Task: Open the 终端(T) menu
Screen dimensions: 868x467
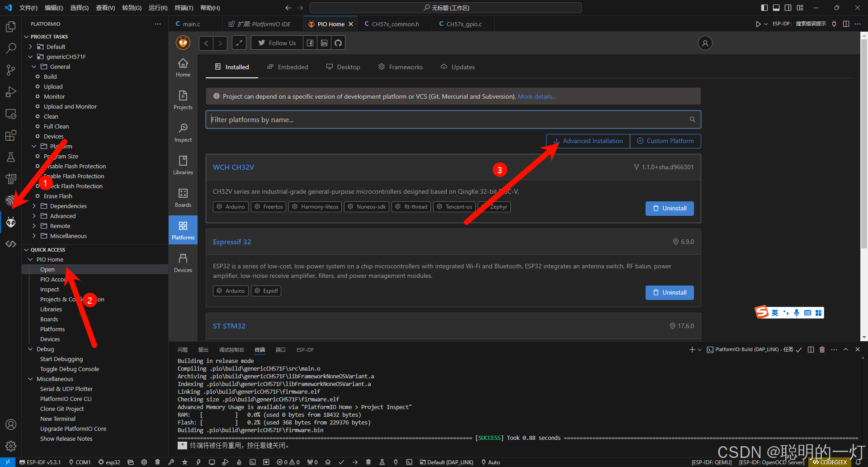Action: [x=184, y=8]
